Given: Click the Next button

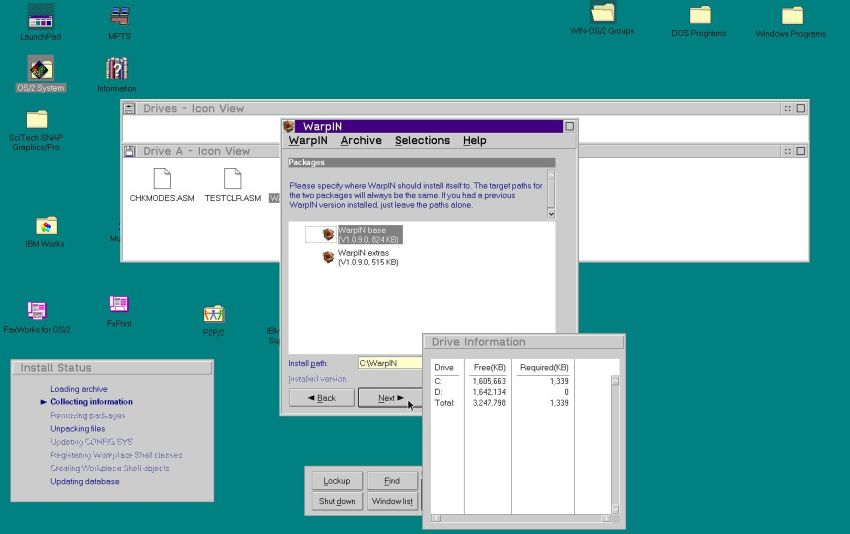Looking at the screenshot, I should tap(390, 398).
